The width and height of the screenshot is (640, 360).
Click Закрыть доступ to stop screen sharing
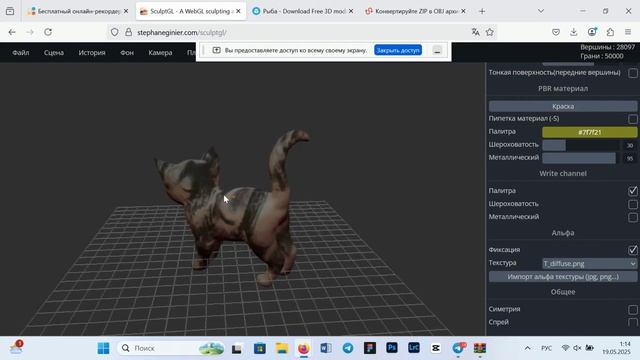coord(398,50)
